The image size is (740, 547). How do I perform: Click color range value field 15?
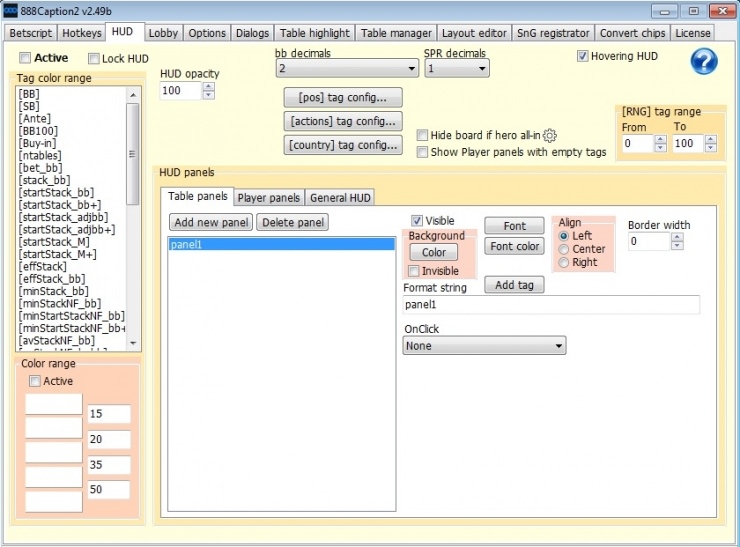[109, 414]
